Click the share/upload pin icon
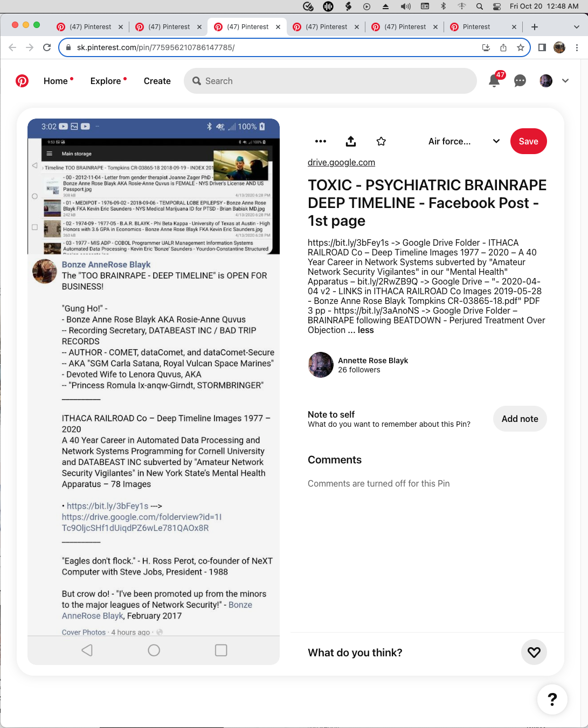This screenshot has height=728, width=588. (x=351, y=141)
